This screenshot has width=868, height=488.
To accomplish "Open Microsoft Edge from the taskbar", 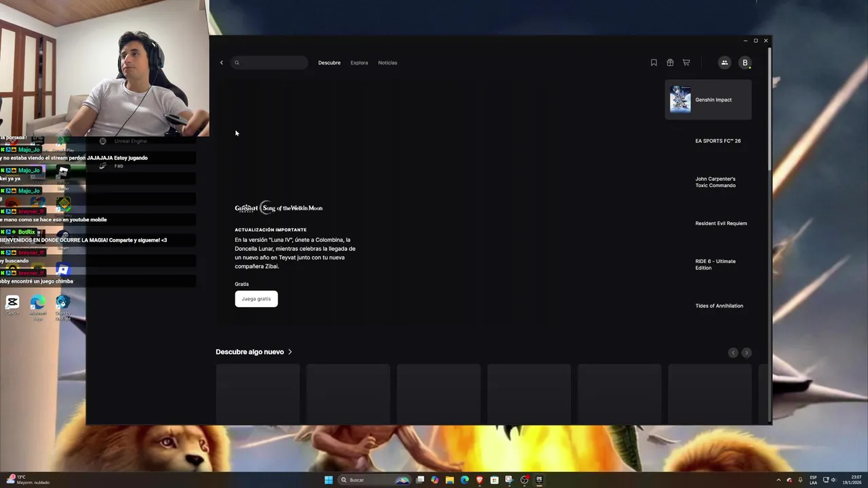I will tap(465, 480).
